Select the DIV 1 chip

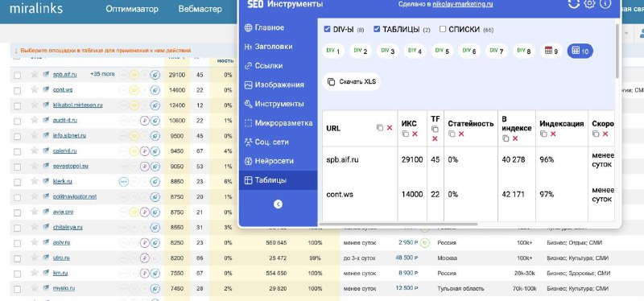(x=333, y=51)
